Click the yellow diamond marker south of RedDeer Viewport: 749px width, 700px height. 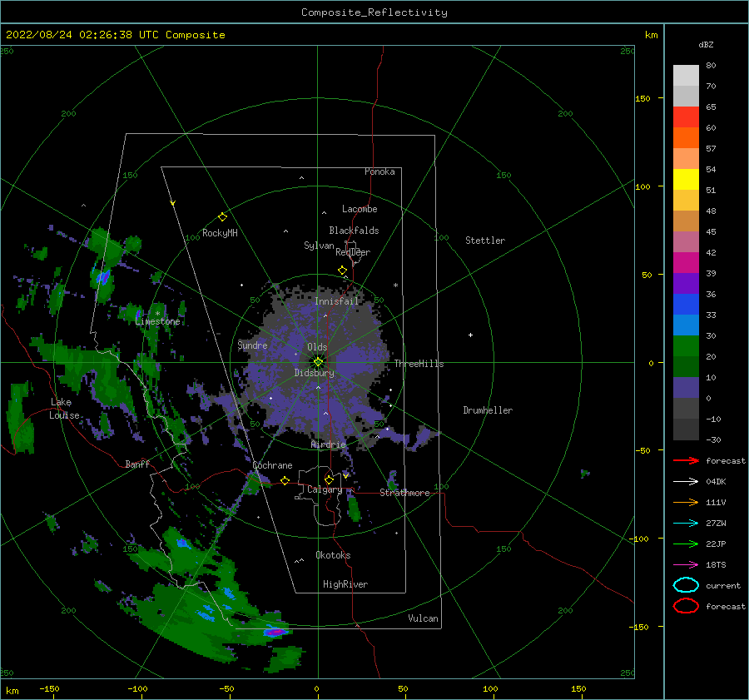pyautogui.click(x=342, y=271)
